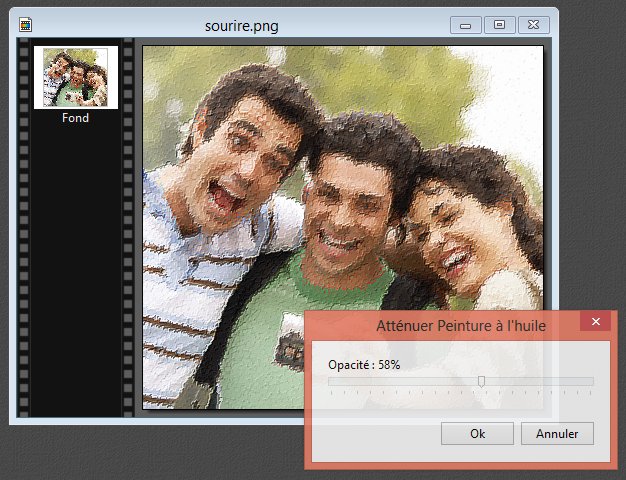Click Opacité slider track left of handle

tap(400, 381)
